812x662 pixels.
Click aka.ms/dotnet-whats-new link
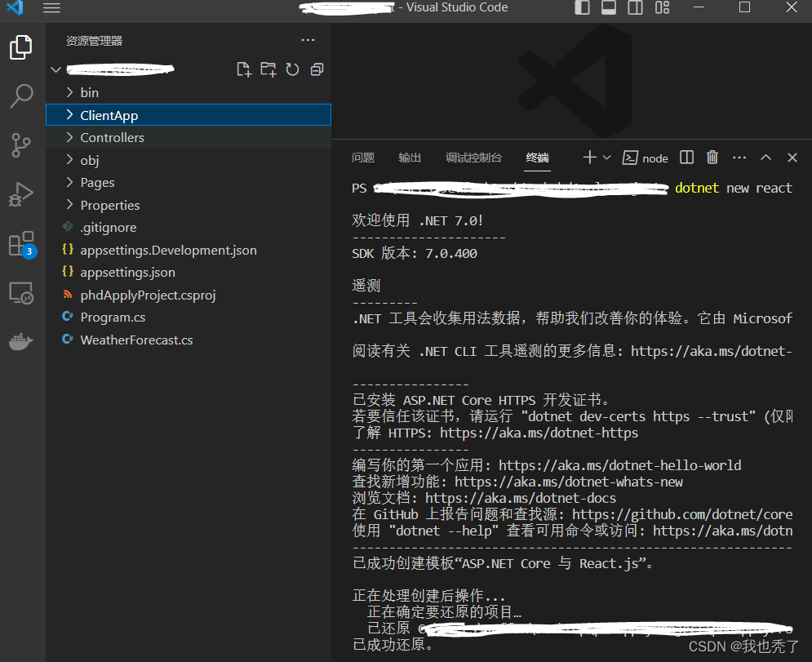(x=569, y=482)
